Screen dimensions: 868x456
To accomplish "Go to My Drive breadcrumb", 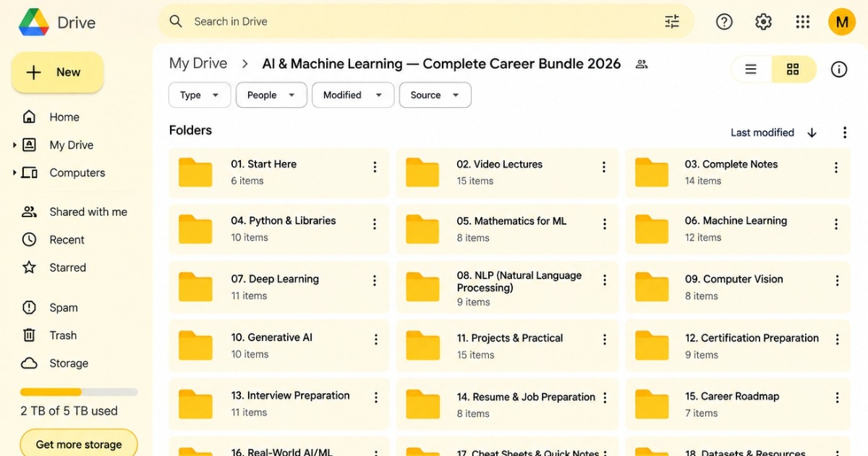I will [198, 64].
